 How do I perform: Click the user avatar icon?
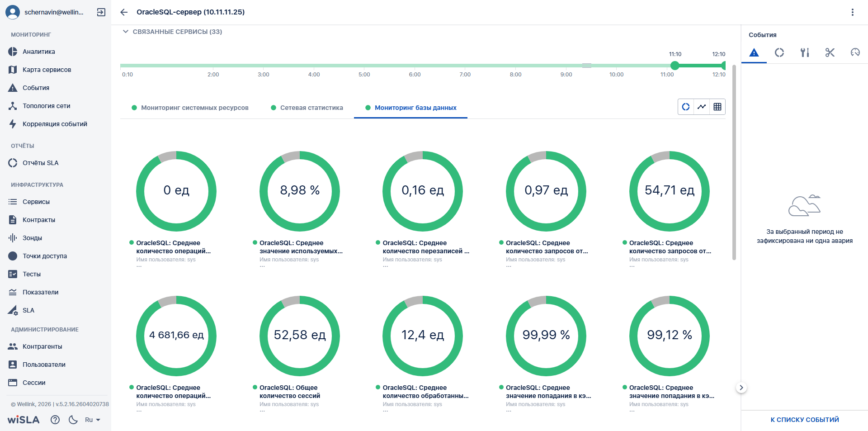13,12
